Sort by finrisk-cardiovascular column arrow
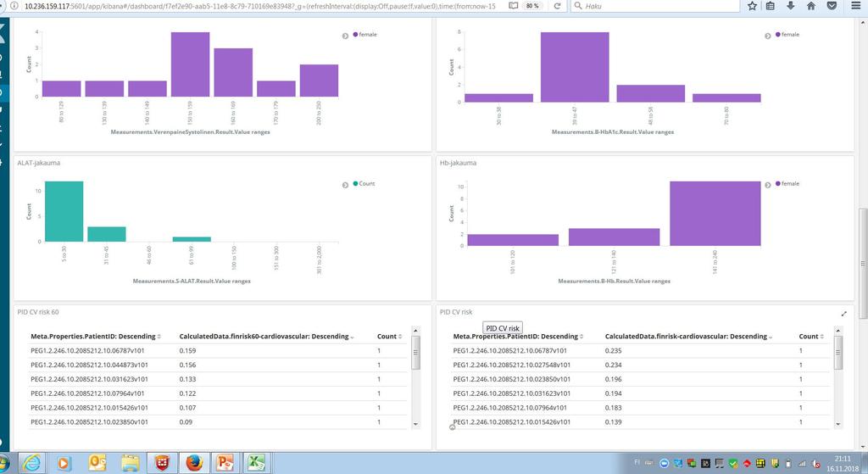 click(x=771, y=337)
